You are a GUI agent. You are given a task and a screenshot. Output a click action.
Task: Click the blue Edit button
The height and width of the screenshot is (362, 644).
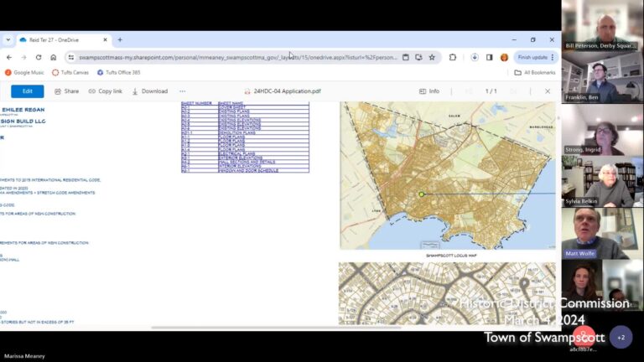tap(27, 91)
